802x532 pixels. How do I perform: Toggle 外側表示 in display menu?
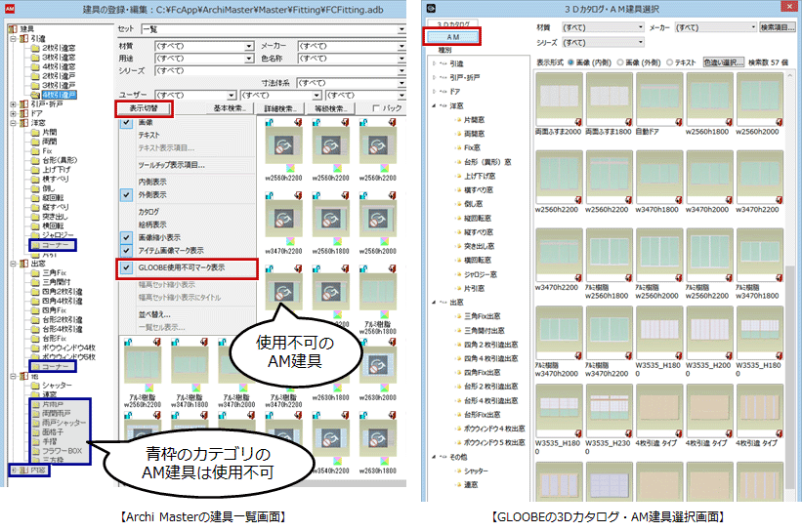(152, 194)
